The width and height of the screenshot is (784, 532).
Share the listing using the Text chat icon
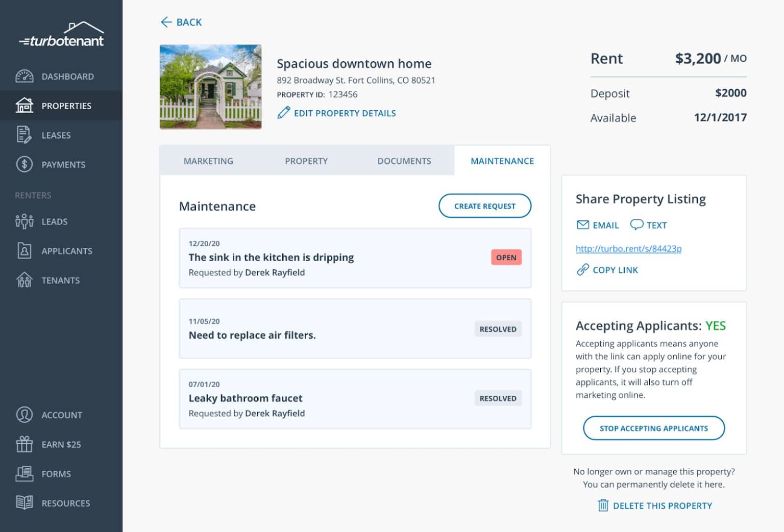636,224
